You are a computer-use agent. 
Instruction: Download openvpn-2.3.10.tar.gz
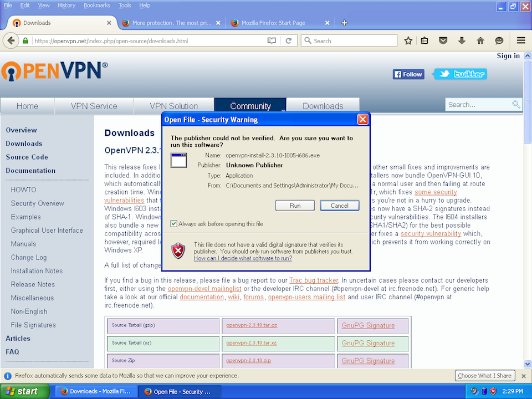click(252, 325)
